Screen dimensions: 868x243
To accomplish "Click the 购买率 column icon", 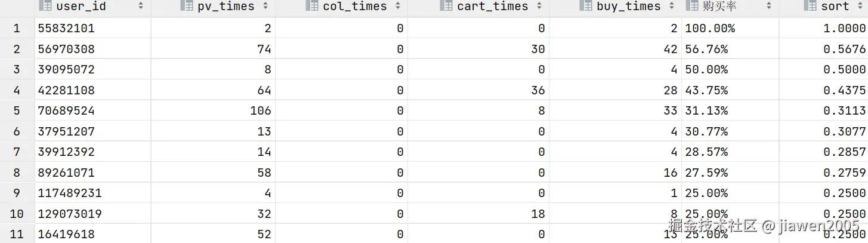I will 693,6.
